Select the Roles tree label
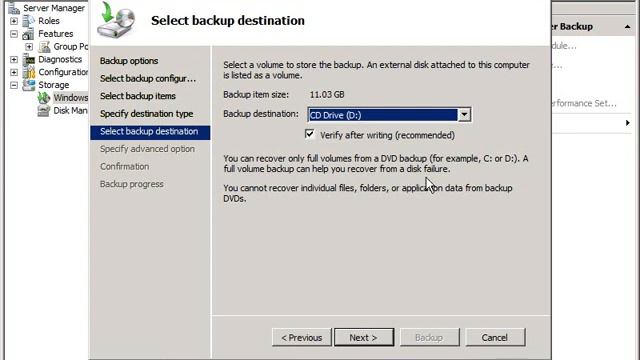This screenshot has width=640, height=360. 49,21
